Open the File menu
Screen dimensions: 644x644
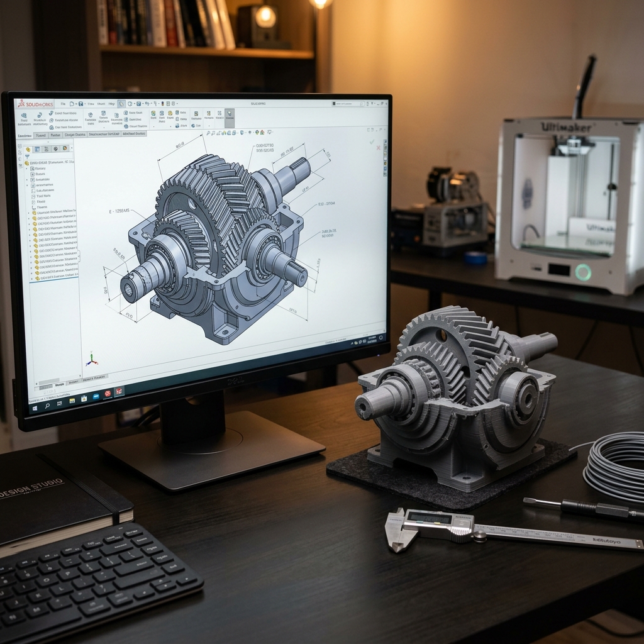pyautogui.click(x=64, y=104)
